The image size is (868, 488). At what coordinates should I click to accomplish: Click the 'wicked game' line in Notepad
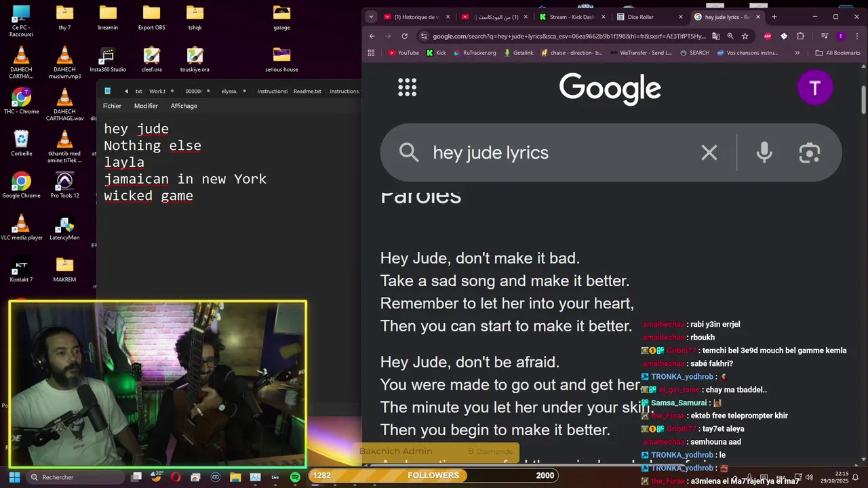pyautogui.click(x=149, y=196)
